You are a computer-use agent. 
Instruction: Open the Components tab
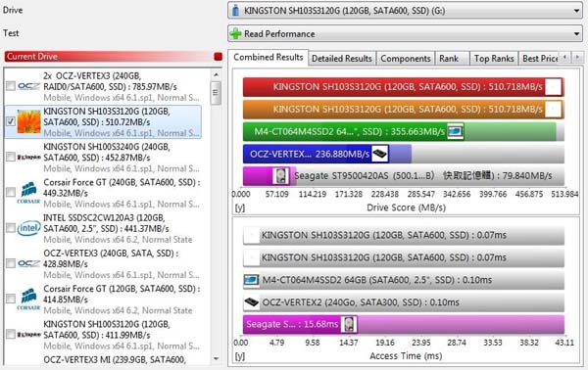tap(406, 59)
